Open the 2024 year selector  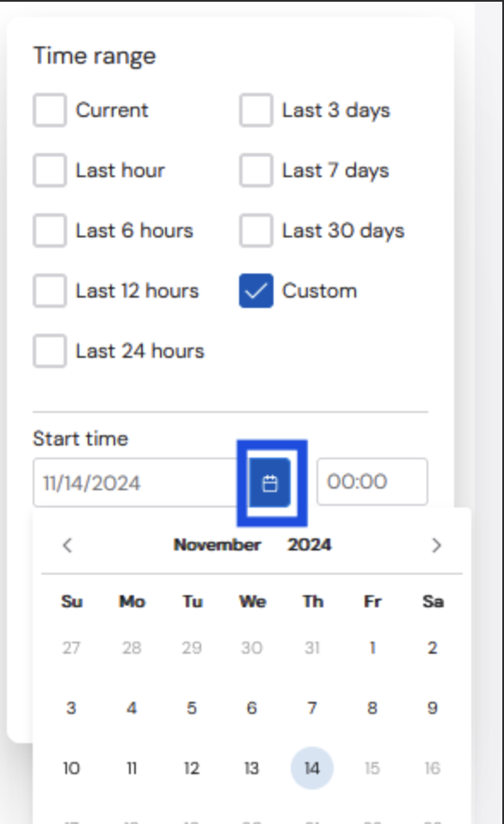(309, 545)
